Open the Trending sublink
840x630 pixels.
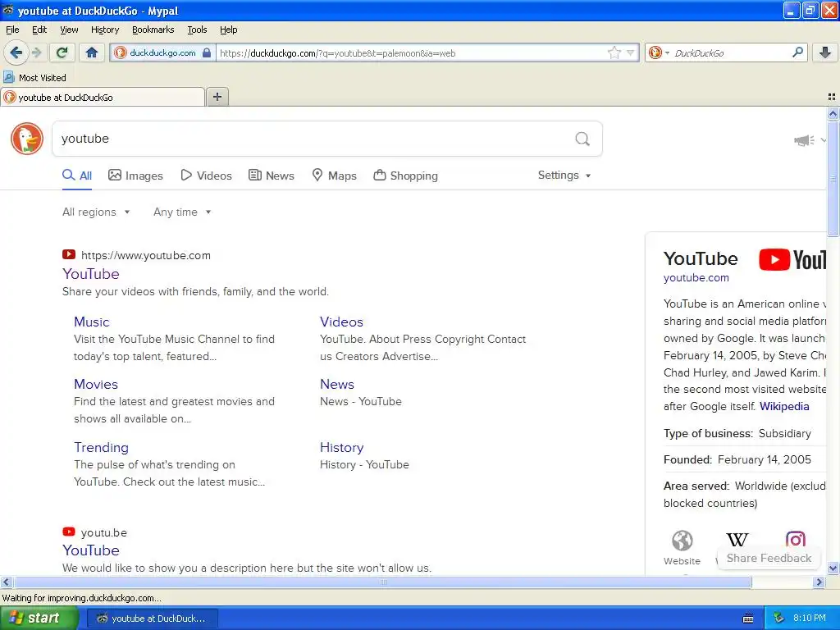[101, 447]
